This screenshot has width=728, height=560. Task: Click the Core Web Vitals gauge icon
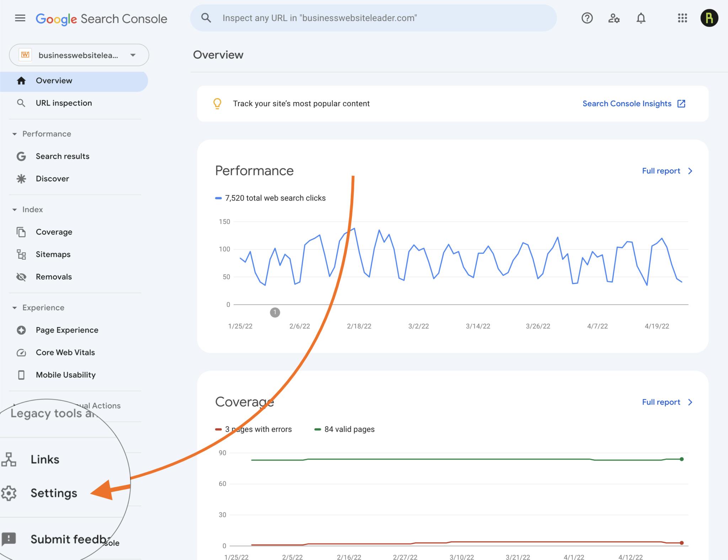pyautogui.click(x=21, y=352)
